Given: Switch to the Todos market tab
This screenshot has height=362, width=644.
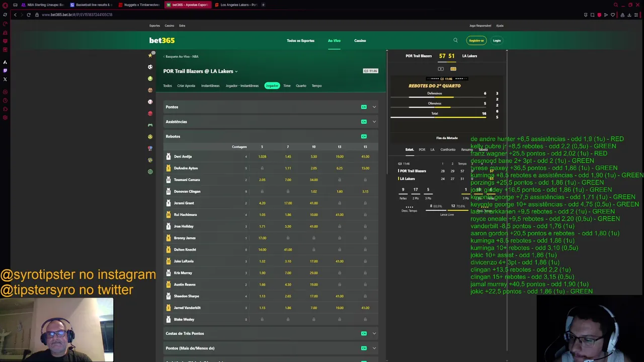Looking at the screenshot, I should point(168,85).
